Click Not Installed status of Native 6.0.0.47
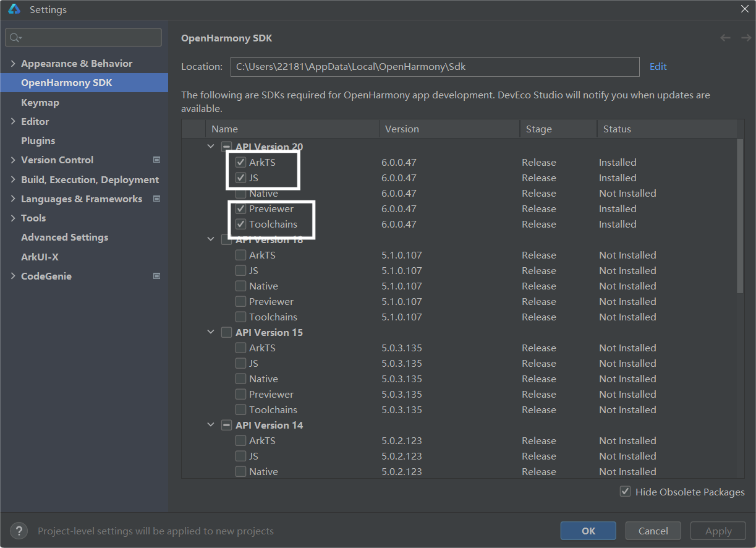 pos(627,193)
